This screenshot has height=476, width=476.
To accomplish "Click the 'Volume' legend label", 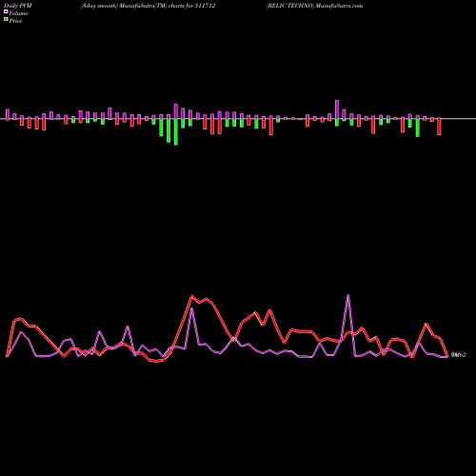I will (18, 13).
